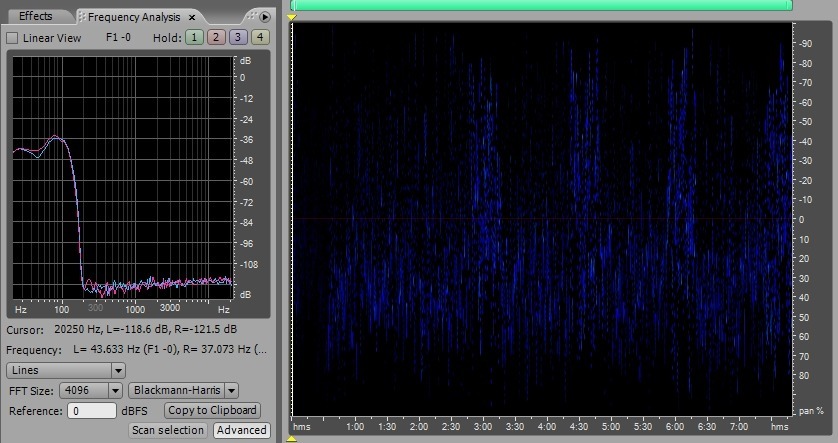Click the pan % ruler label

[811, 411]
